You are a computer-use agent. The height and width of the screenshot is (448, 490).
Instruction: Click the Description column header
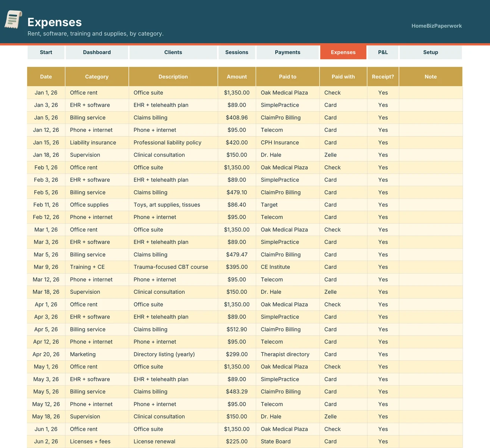click(x=173, y=77)
